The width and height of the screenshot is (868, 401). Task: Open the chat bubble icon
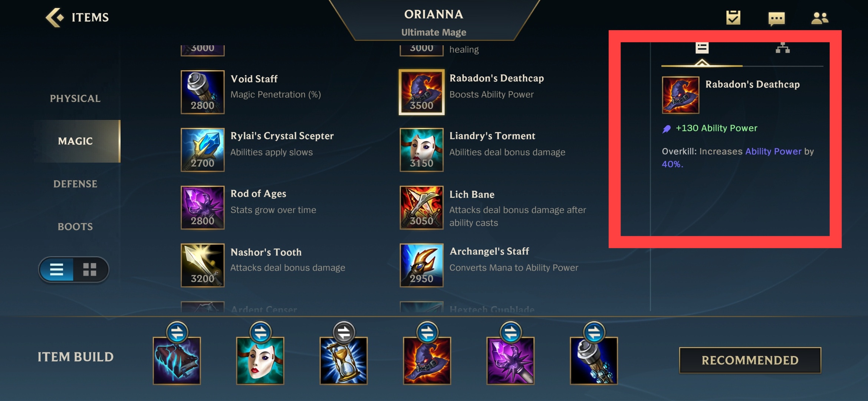[x=776, y=19]
